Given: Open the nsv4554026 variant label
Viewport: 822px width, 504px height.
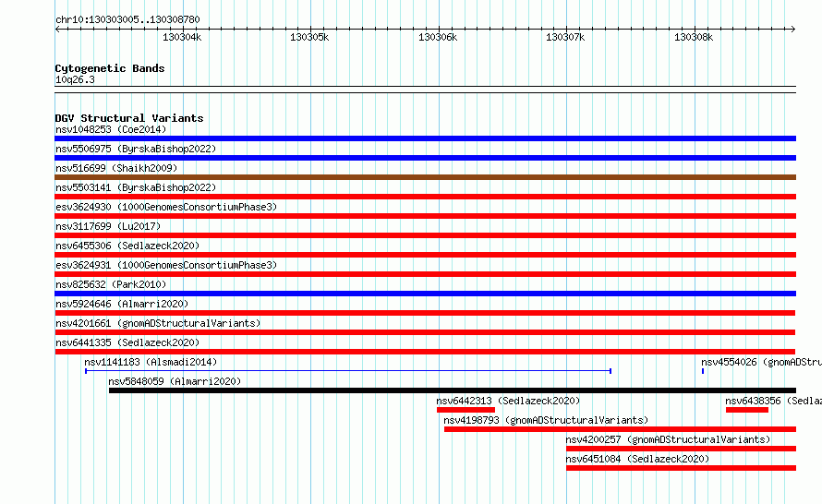Looking at the screenshot, I should 761,362.
